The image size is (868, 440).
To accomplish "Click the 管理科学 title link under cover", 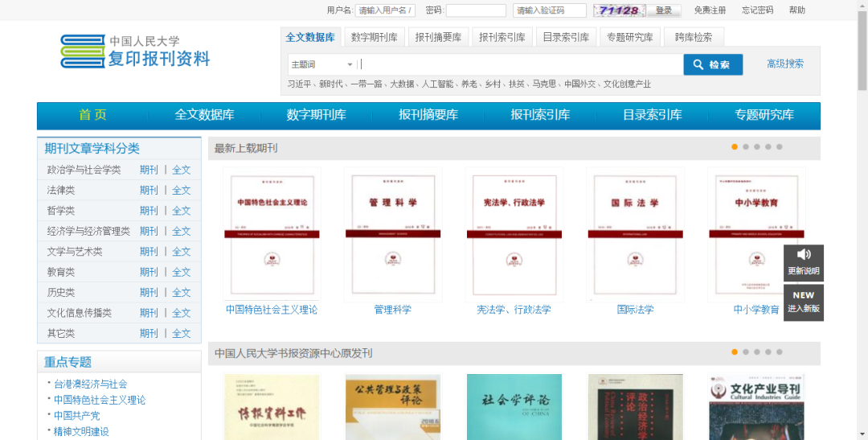I will (x=393, y=310).
